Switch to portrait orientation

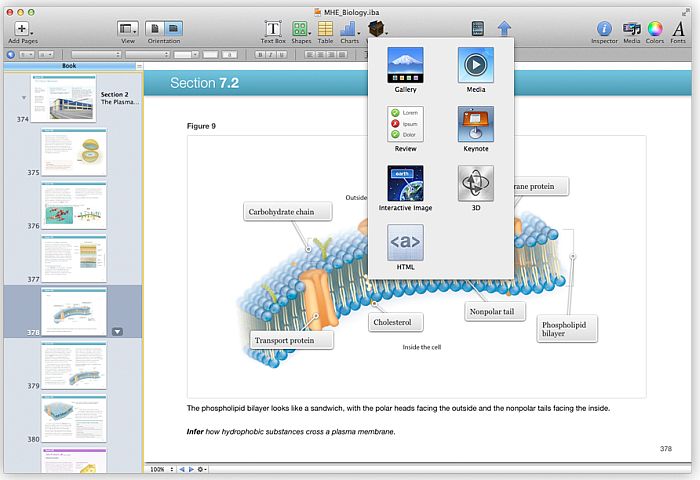coord(155,29)
